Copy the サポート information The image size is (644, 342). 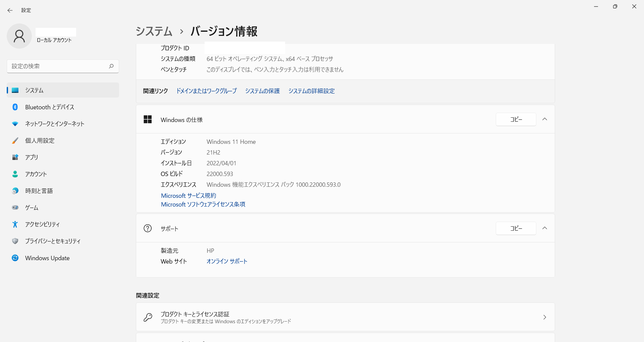516,228
